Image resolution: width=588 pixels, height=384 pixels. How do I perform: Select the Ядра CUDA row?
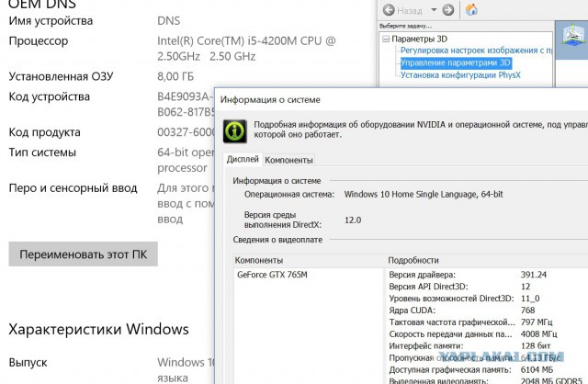pyautogui.click(x=488, y=311)
